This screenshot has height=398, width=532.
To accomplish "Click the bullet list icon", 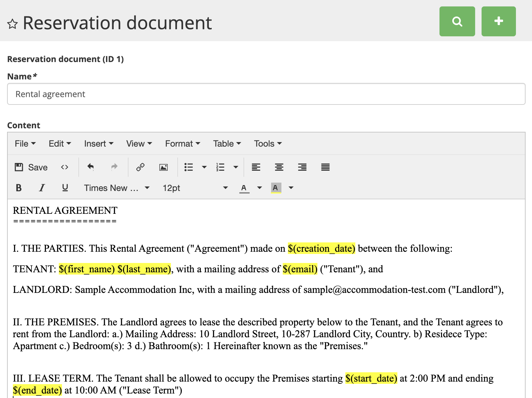I will coord(189,167).
